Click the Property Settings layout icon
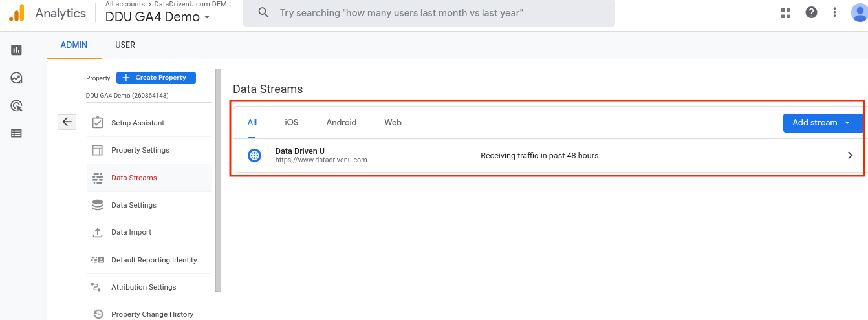 point(98,150)
